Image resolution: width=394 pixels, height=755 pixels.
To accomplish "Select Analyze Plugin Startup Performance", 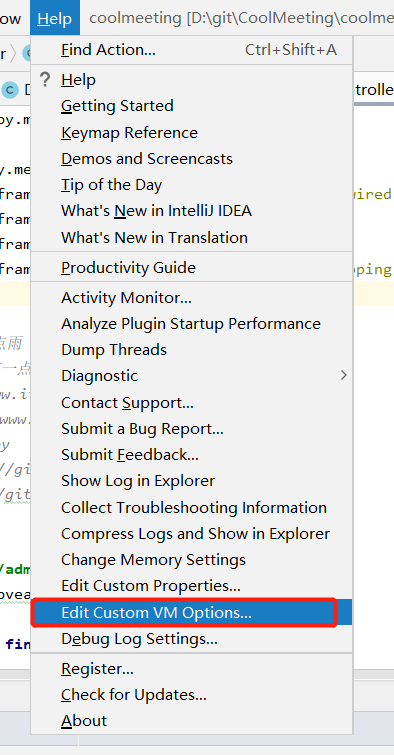I will 192,324.
